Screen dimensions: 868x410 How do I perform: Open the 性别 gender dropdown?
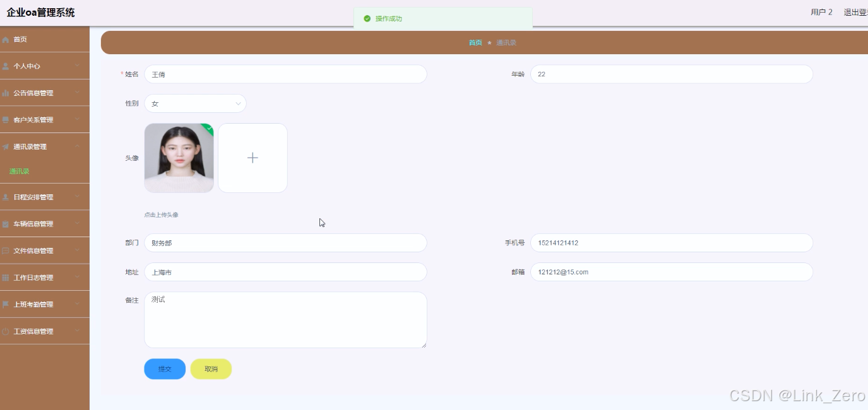click(195, 103)
